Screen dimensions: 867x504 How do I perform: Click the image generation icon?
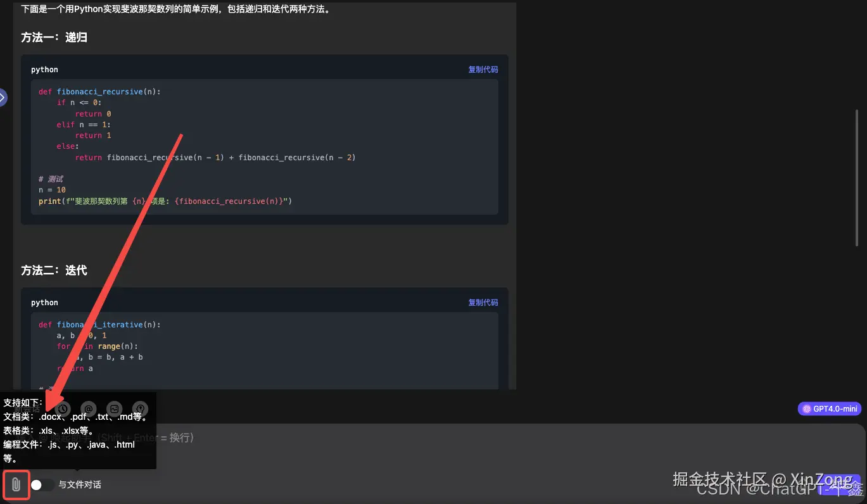point(114,409)
